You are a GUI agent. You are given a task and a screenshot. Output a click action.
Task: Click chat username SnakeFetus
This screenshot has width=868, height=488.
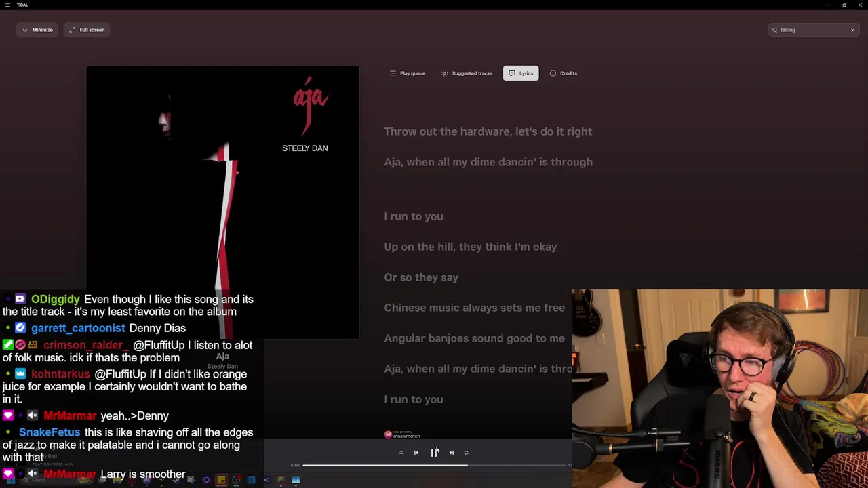click(50, 432)
